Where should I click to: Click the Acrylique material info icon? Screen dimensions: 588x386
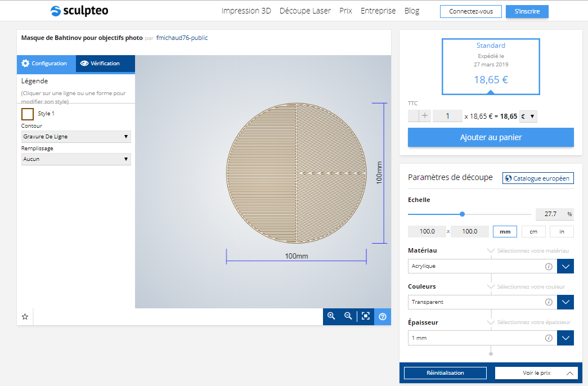[x=549, y=266]
